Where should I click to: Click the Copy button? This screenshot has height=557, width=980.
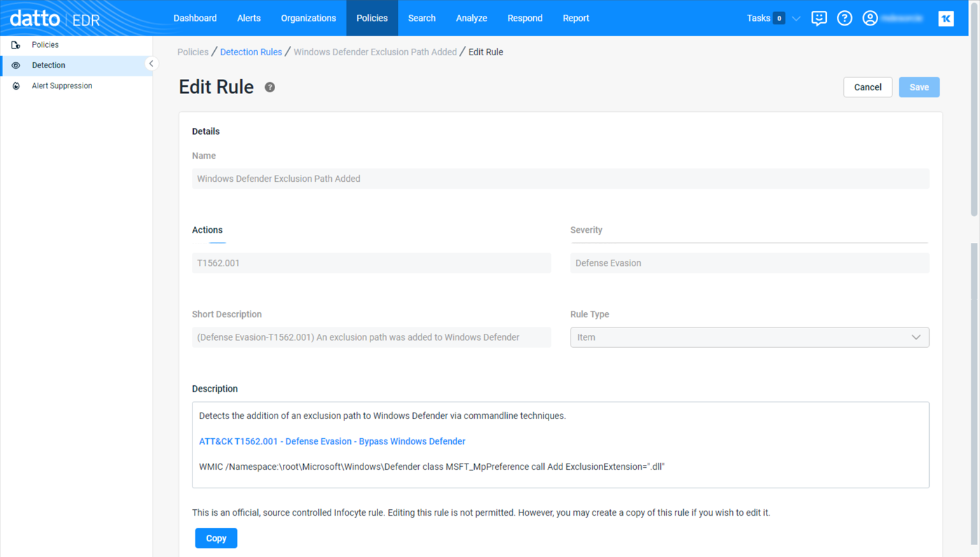pyautogui.click(x=216, y=538)
